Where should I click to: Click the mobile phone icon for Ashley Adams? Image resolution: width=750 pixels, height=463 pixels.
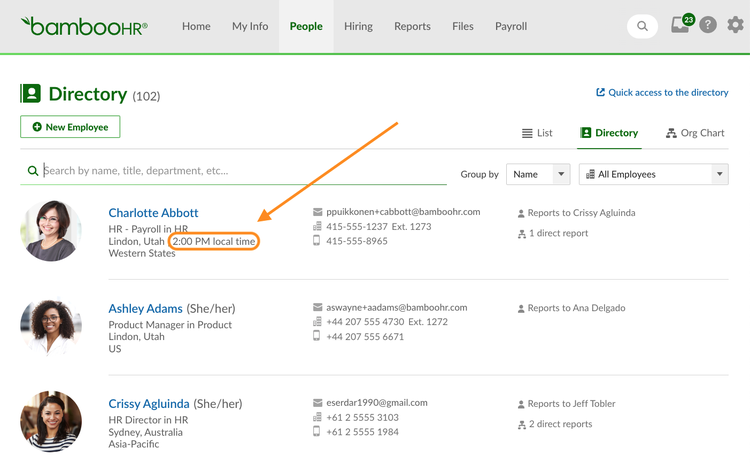click(316, 336)
